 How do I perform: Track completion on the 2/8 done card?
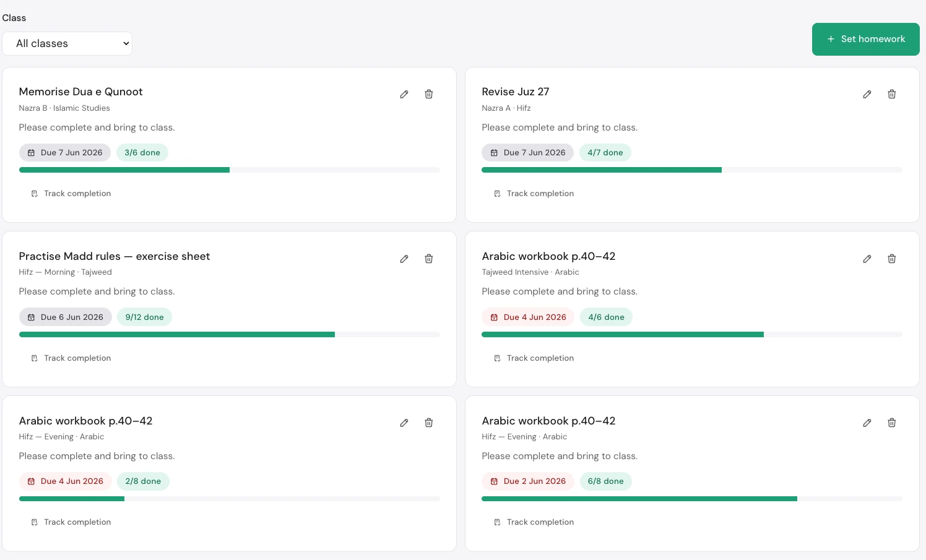71,522
